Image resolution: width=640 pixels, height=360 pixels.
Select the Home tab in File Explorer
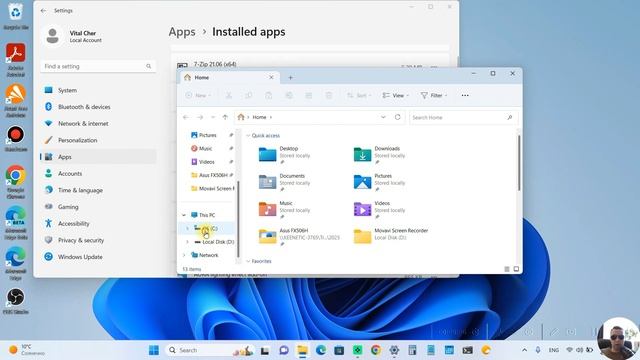tap(229, 78)
